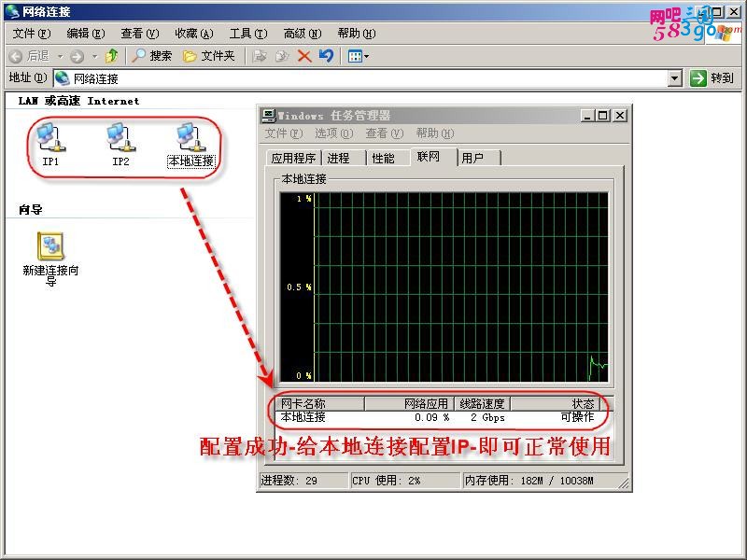Open the 编辑(E) menu
The width and height of the screenshot is (747, 560).
pos(86,34)
